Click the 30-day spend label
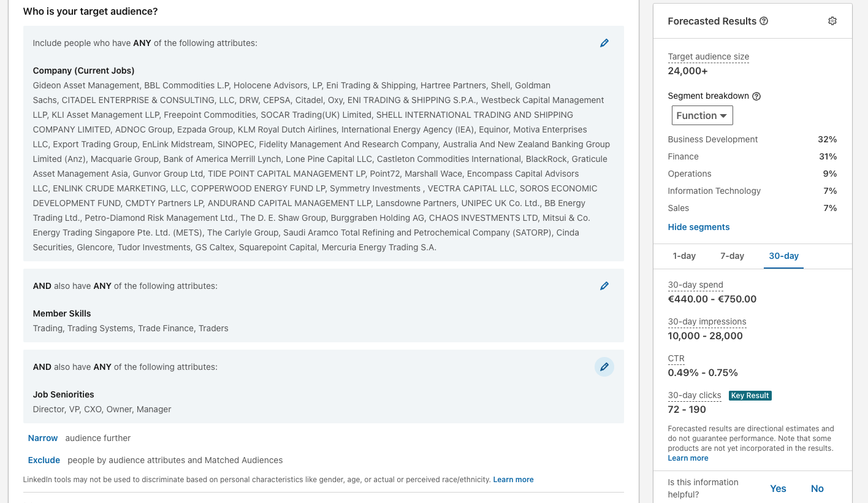868x503 pixels. click(x=696, y=285)
